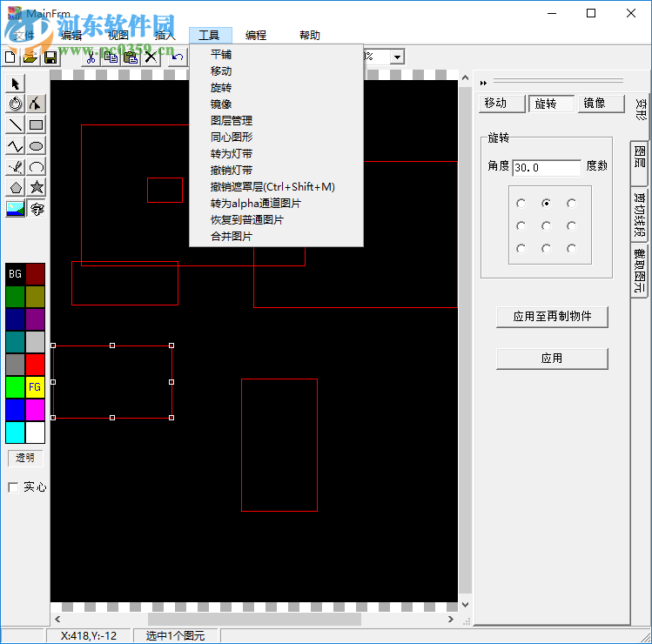Choose 同心图形 menu entry
The height and width of the screenshot is (644, 652).
click(x=276, y=138)
